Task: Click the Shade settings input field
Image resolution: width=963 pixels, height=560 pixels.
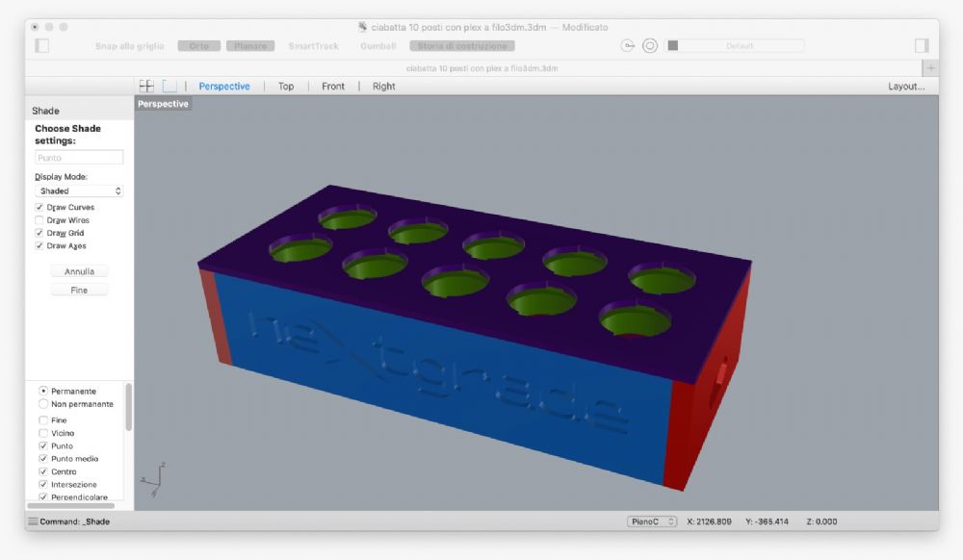Action: coord(79,158)
